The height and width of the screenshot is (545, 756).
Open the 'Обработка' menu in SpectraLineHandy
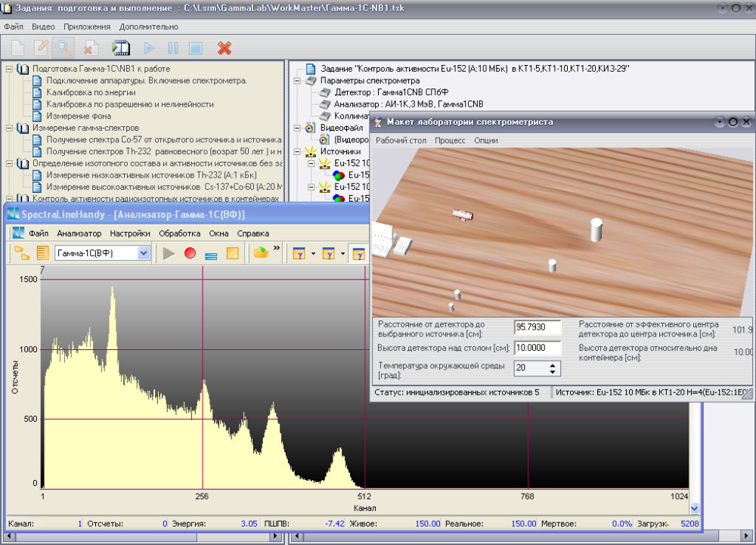coord(179,234)
